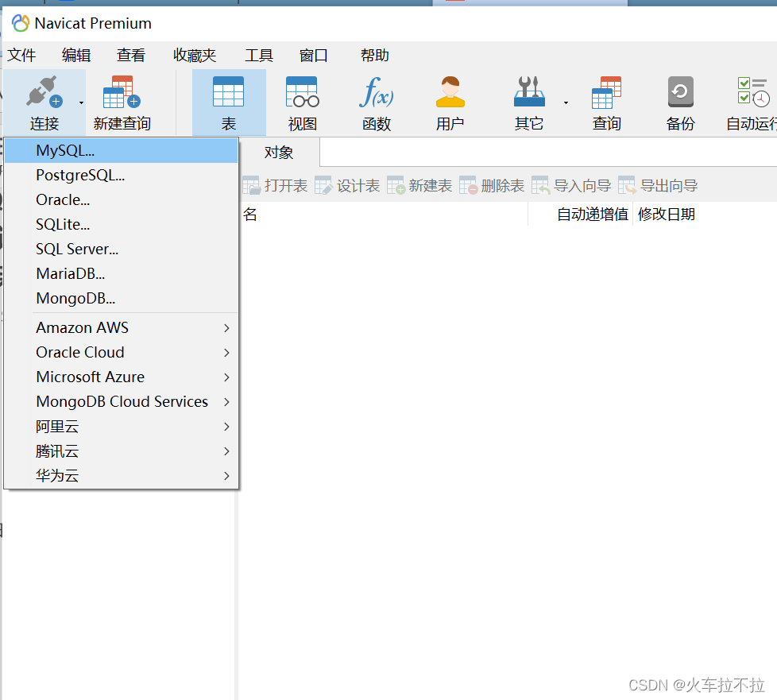This screenshot has height=700, width=777.
Task: Expand the Oracle Cloud submenu
Action: (122, 353)
